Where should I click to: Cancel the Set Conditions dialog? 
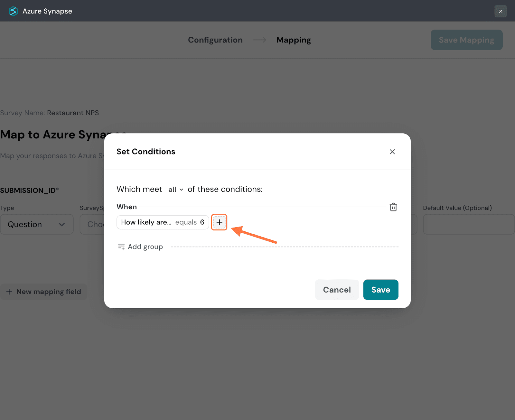[337, 290]
